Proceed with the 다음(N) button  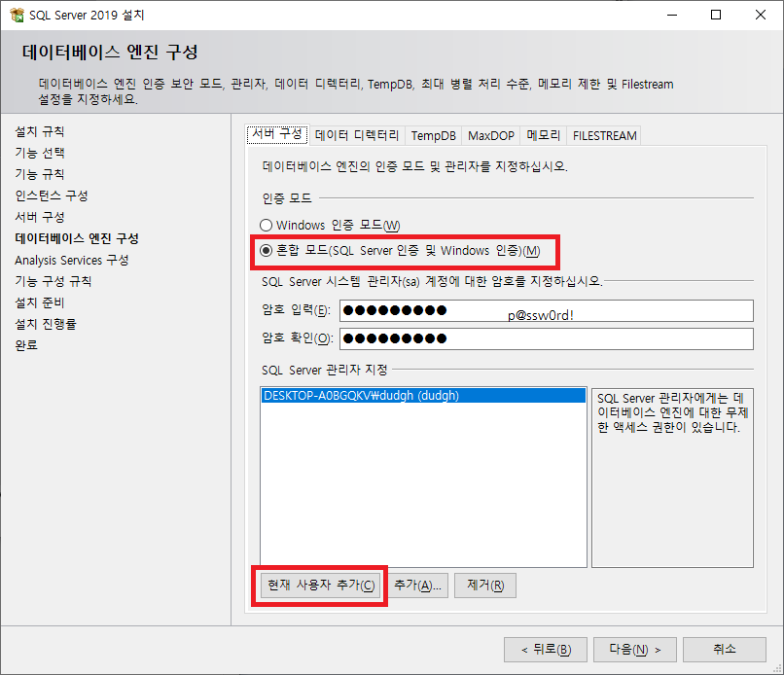(635, 650)
